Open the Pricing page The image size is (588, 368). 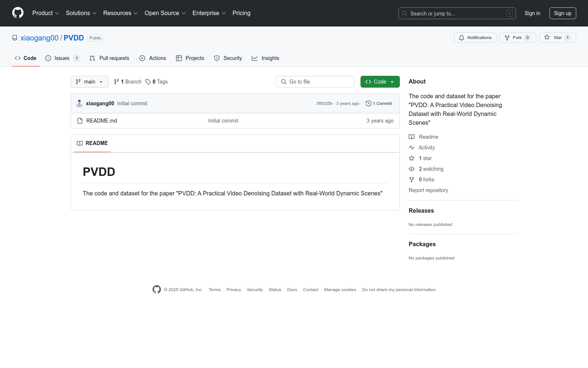(x=241, y=13)
